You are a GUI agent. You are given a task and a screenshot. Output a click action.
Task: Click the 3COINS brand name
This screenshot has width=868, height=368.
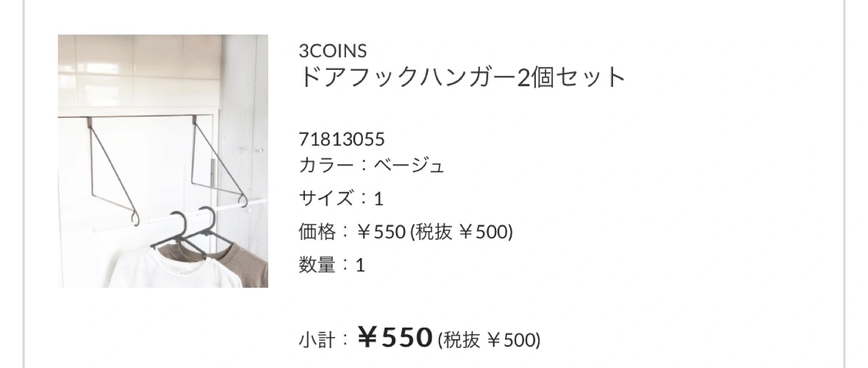333,51
